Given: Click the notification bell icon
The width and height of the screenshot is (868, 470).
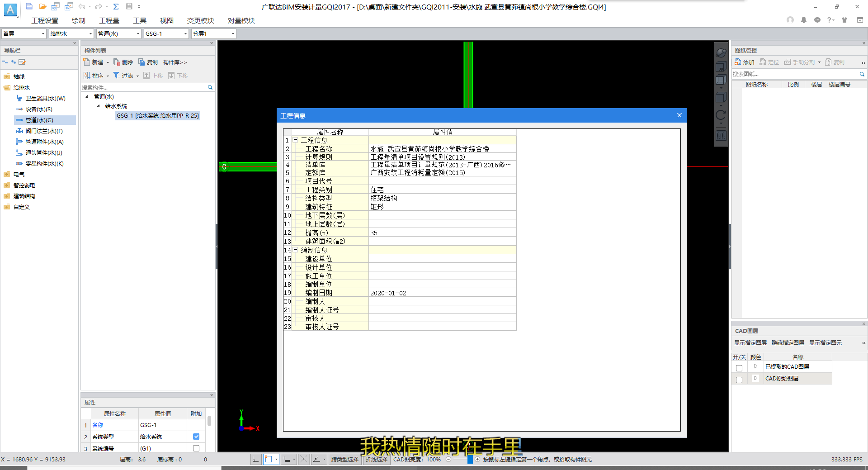Looking at the screenshot, I should 804,20.
